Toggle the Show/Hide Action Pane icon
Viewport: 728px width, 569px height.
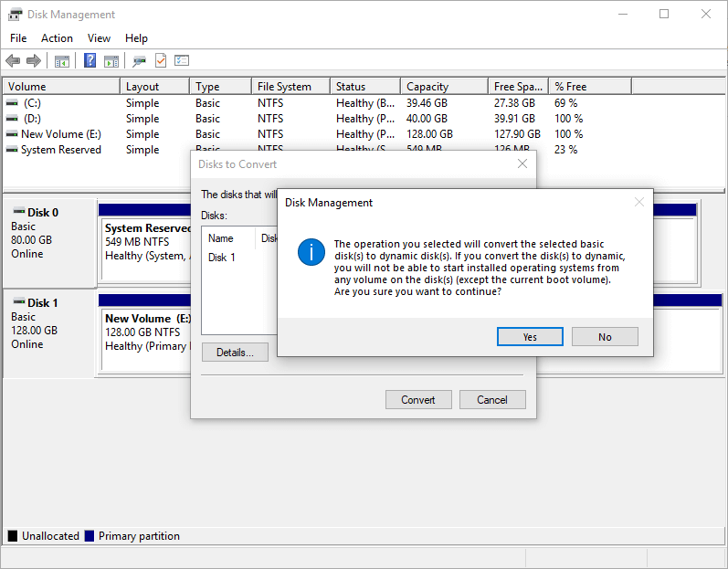tap(111, 61)
